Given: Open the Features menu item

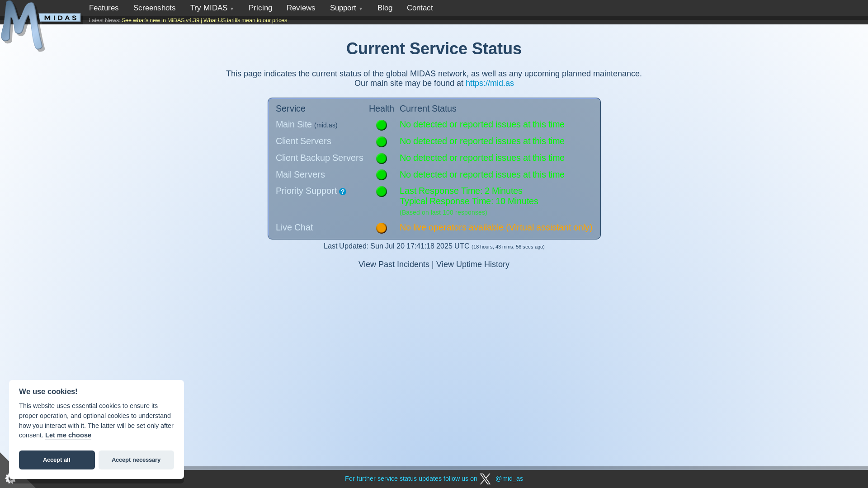Looking at the screenshot, I should pyautogui.click(x=104, y=8).
